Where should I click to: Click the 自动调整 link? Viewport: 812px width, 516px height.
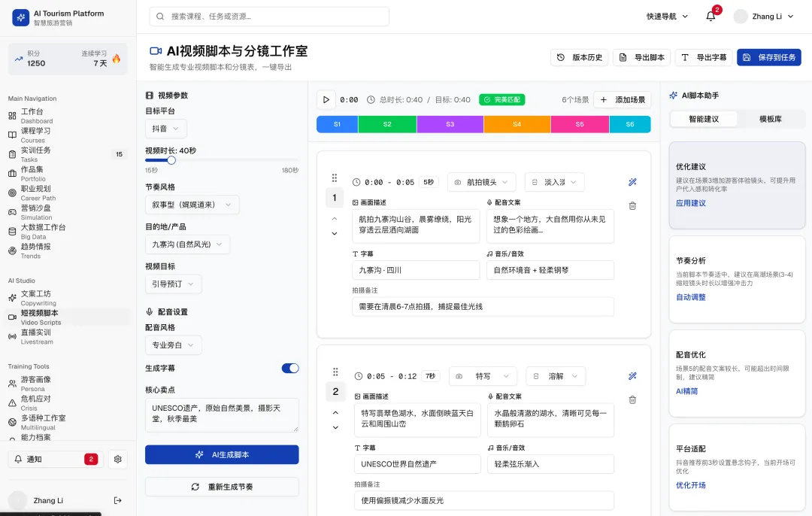(x=691, y=297)
